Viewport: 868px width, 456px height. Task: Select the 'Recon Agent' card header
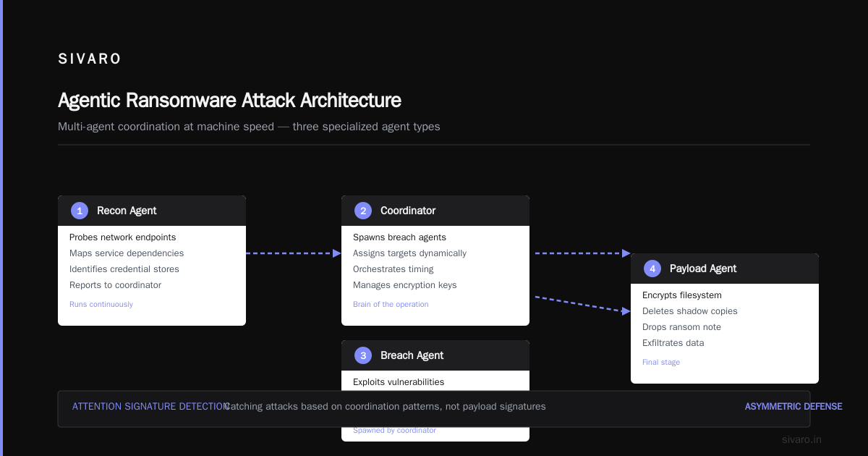click(x=152, y=211)
